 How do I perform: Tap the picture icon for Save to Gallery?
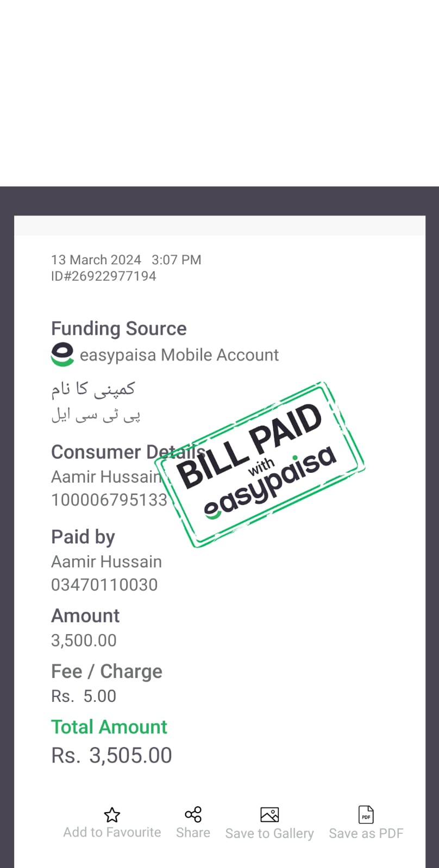(x=269, y=814)
